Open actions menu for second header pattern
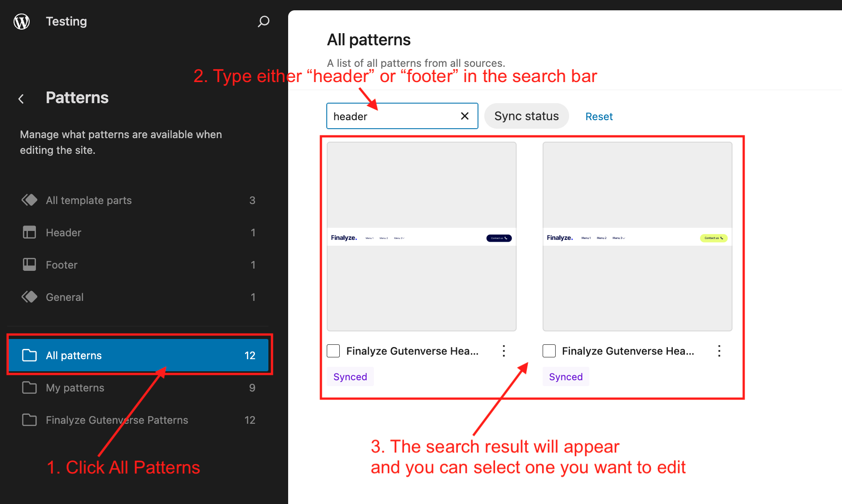This screenshot has width=842, height=504. click(719, 351)
